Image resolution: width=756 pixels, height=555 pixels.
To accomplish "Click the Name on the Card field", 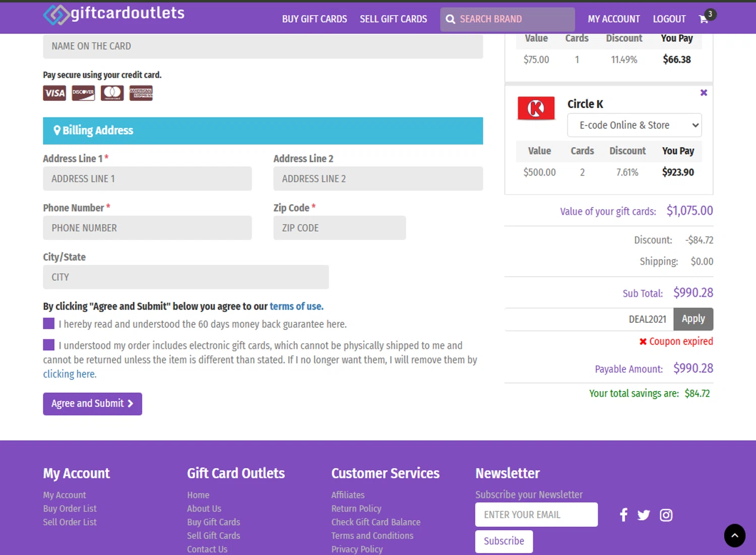I will pyautogui.click(x=263, y=46).
